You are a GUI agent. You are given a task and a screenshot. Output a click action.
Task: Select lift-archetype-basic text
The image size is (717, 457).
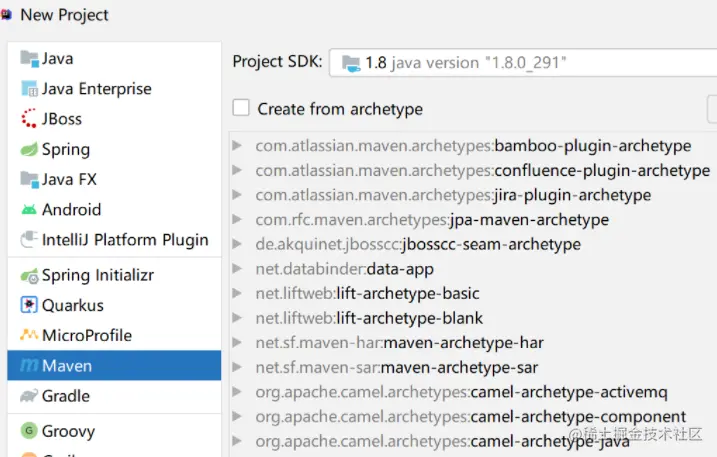(x=408, y=294)
